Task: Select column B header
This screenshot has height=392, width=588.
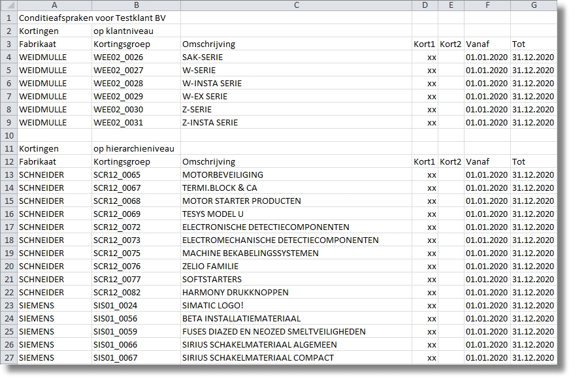Action: [136, 5]
